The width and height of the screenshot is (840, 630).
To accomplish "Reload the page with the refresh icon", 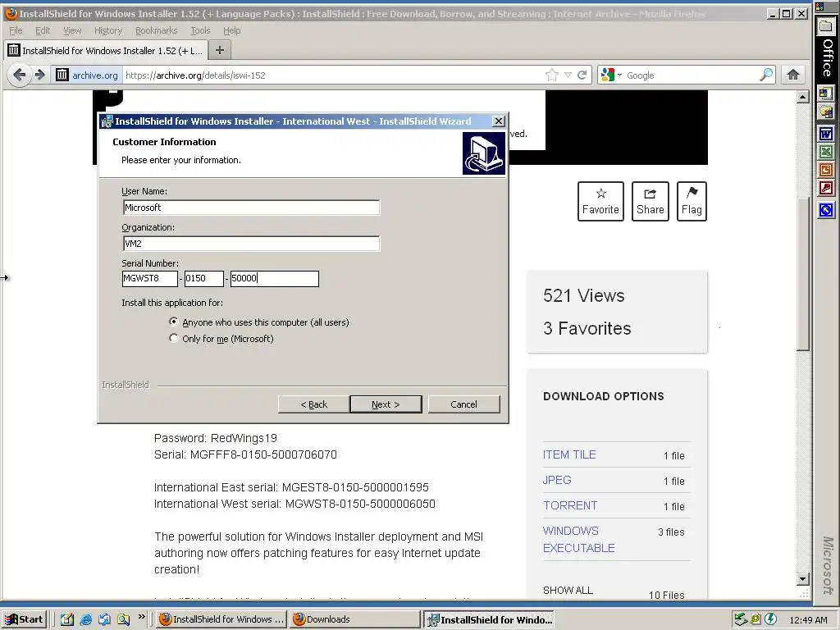I will (x=582, y=75).
